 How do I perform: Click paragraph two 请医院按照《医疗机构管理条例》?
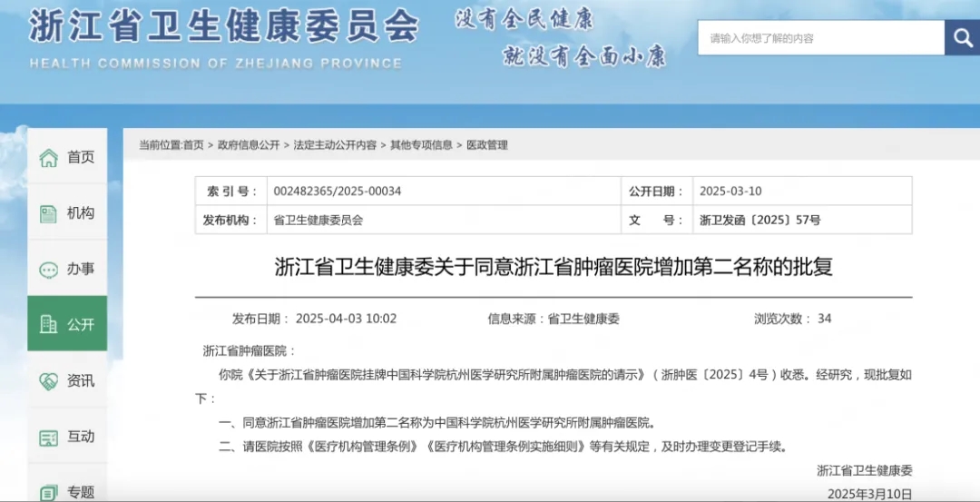(503, 447)
